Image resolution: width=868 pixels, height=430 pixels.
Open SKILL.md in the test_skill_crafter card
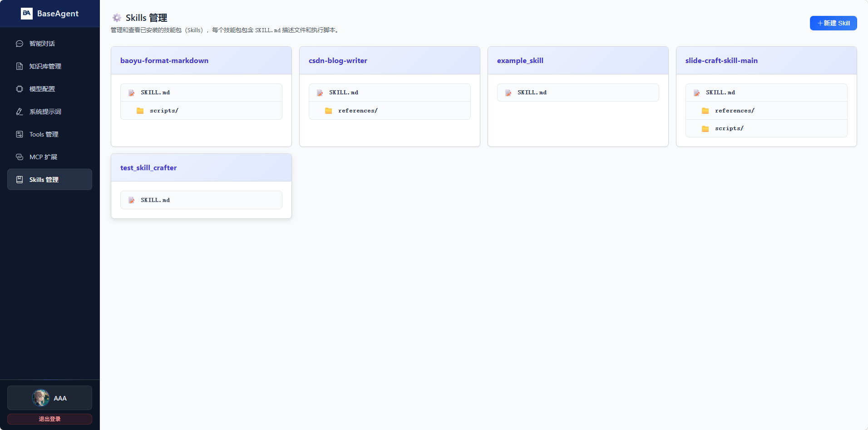(x=201, y=200)
